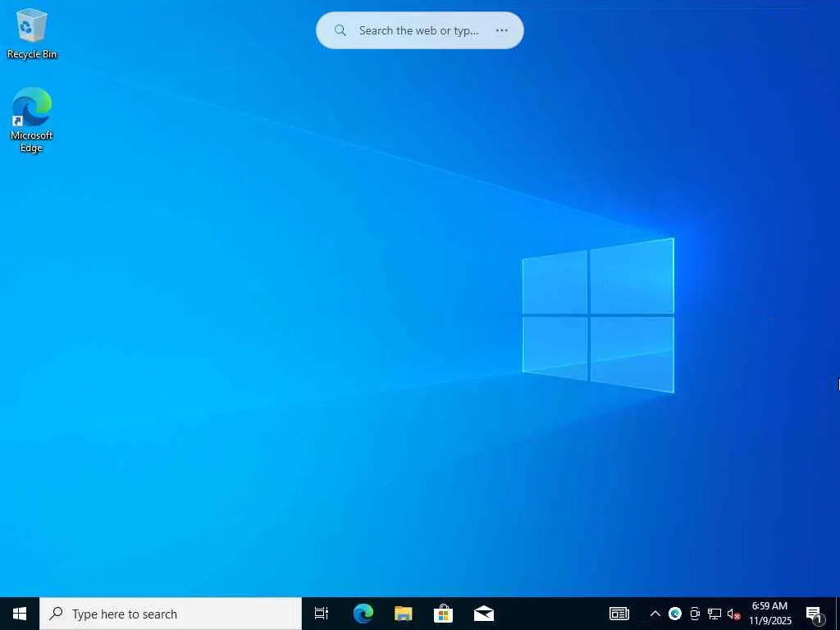Click the magnifier in desktop search bar
Viewport: 840px width, 630px height.
[x=340, y=30]
